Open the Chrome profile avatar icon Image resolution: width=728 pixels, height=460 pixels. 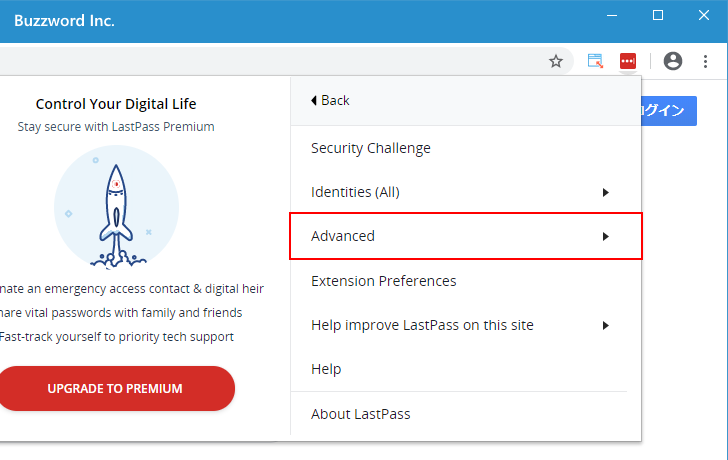673,61
